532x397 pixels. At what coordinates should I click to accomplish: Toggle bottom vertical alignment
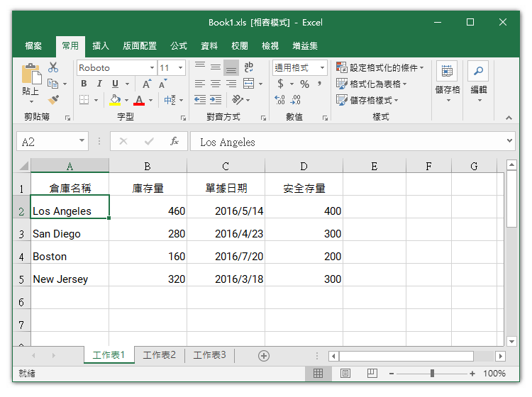tap(231, 67)
